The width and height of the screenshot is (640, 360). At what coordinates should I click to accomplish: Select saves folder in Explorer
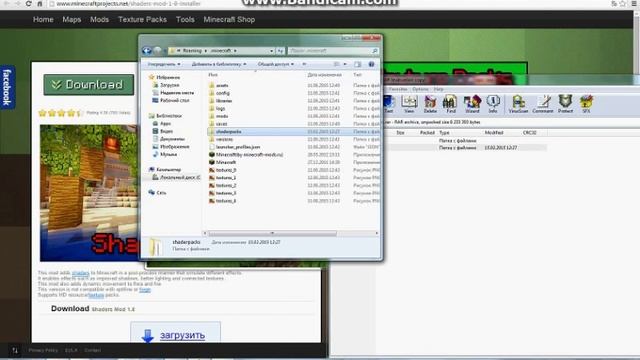tap(222, 124)
